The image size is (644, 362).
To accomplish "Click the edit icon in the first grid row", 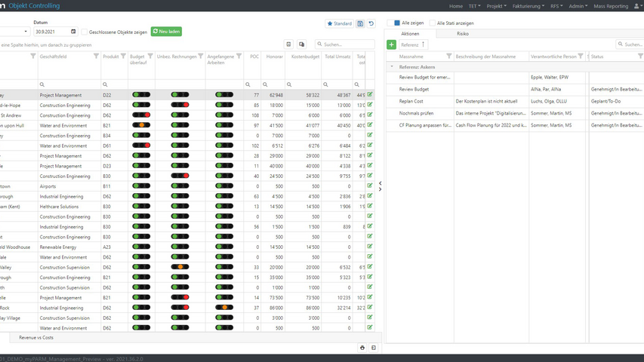I will (x=370, y=94).
